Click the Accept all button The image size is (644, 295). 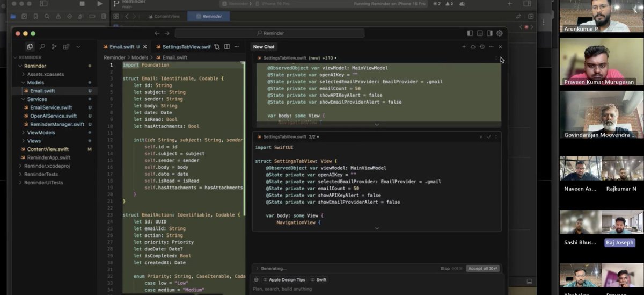tap(483, 268)
